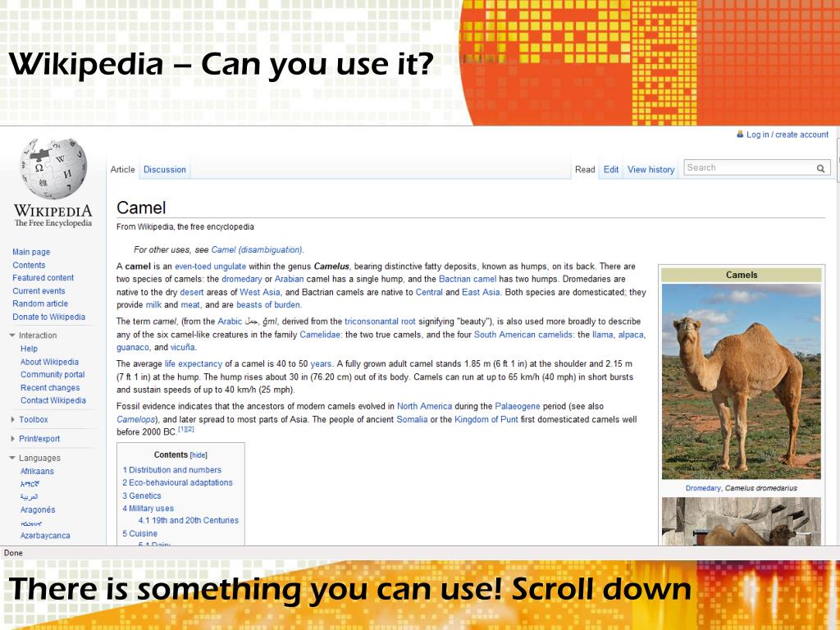Follow the Bactrian camel link

click(468, 279)
